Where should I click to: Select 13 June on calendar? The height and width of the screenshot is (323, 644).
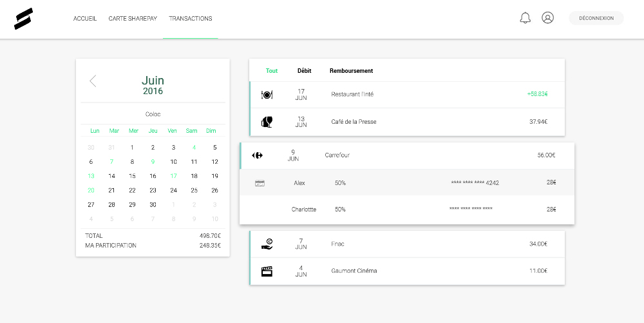[x=91, y=176]
